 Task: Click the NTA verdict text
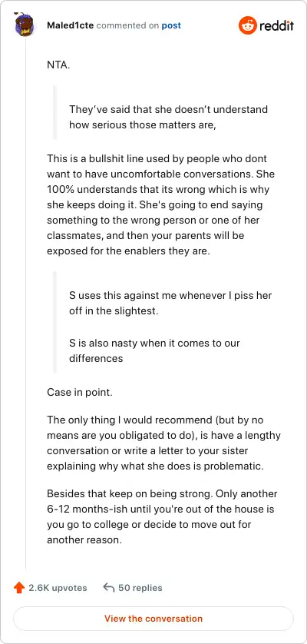(58, 65)
